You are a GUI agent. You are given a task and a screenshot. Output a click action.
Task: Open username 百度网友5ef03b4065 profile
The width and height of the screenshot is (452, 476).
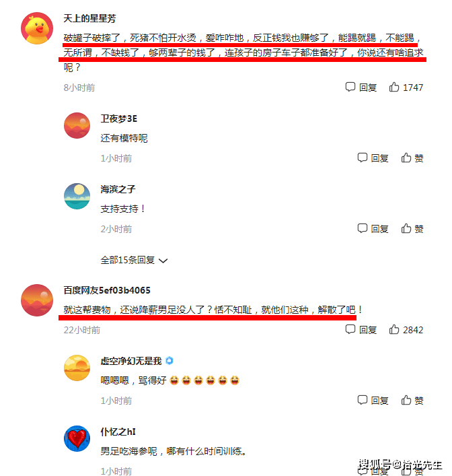tap(107, 290)
